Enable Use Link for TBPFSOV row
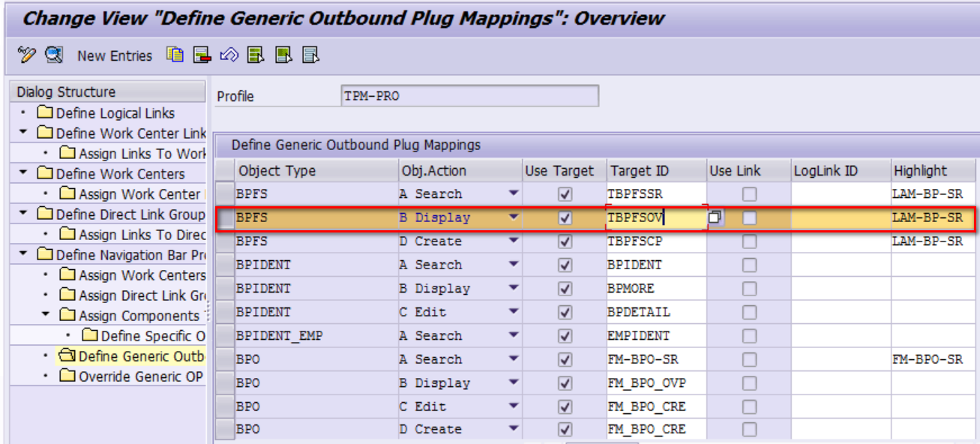 pos(749,217)
